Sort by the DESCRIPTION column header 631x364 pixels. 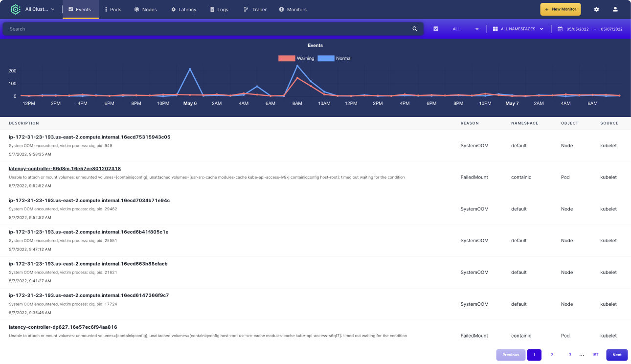click(x=24, y=123)
